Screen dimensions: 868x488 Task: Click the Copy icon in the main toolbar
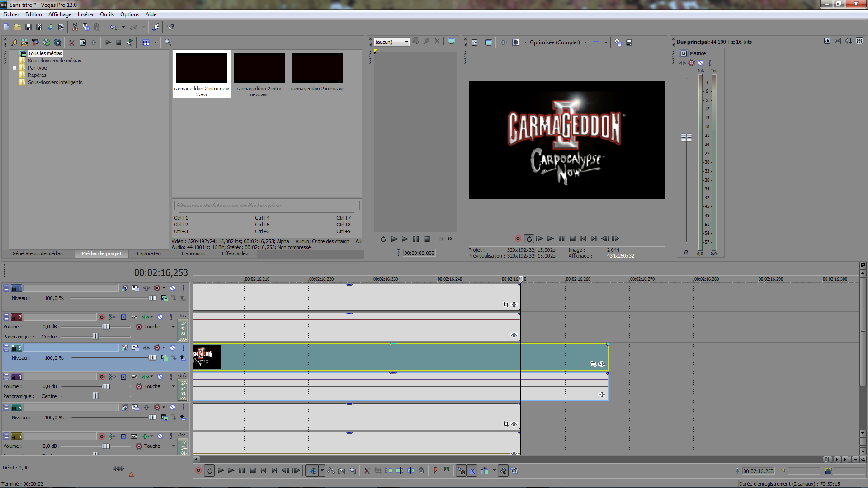point(86,28)
